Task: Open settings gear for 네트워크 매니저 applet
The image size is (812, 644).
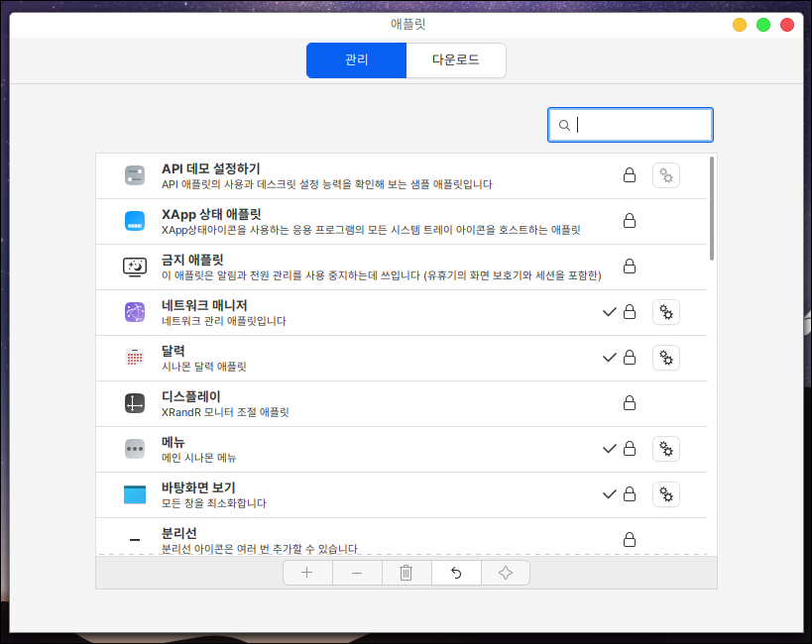Action: [666, 312]
